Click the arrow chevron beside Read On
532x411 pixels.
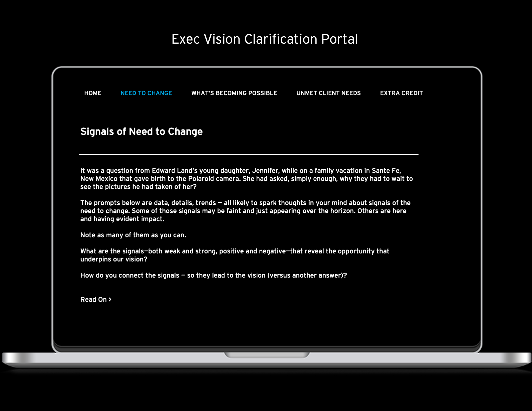click(x=110, y=299)
